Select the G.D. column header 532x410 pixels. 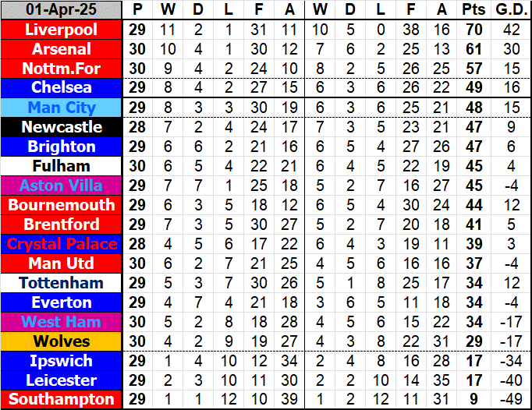pyautogui.click(x=508, y=10)
